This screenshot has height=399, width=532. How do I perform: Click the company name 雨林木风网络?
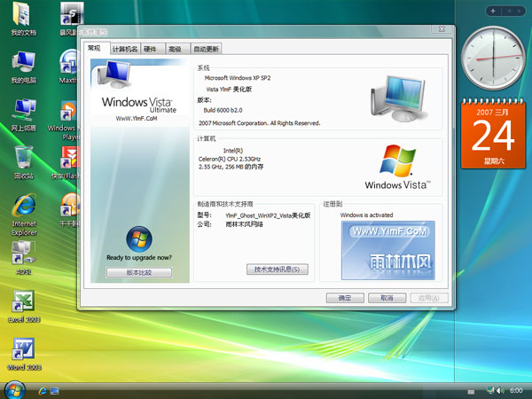[x=245, y=224]
